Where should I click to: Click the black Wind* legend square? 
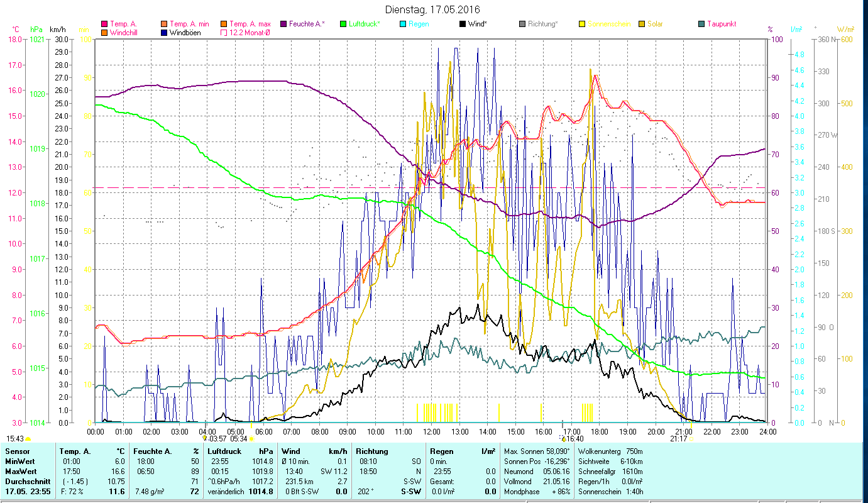pos(463,24)
